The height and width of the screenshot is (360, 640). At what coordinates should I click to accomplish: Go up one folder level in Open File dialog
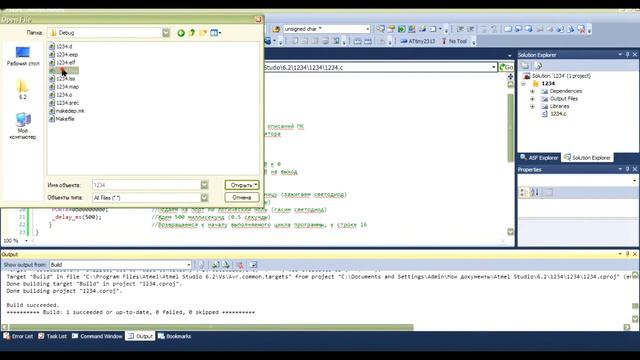coord(192,33)
